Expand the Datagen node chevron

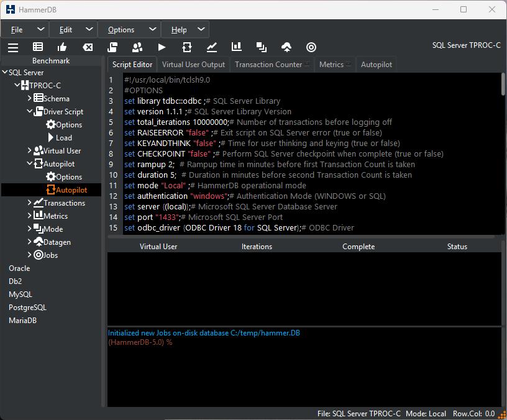click(30, 242)
